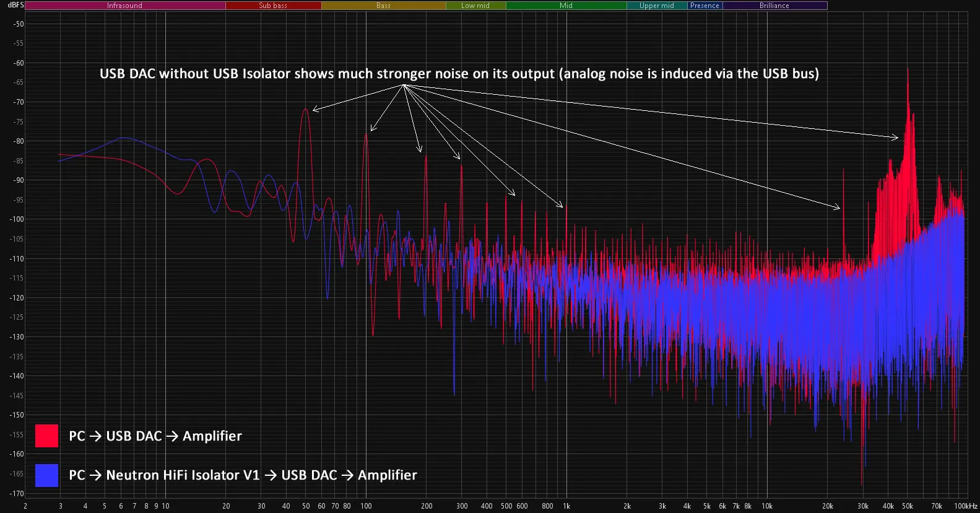The width and height of the screenshot is (980, 513).
Task: Click the 10k frequency axis label
Action: (767, 506)
